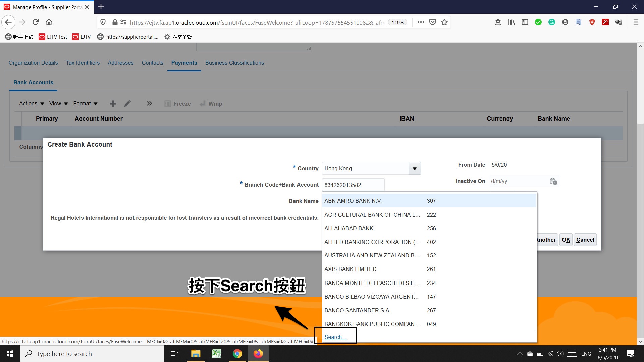644x362 pixels.
Task: Open the 新手上路 bookmark
Action: coord(19,37)
